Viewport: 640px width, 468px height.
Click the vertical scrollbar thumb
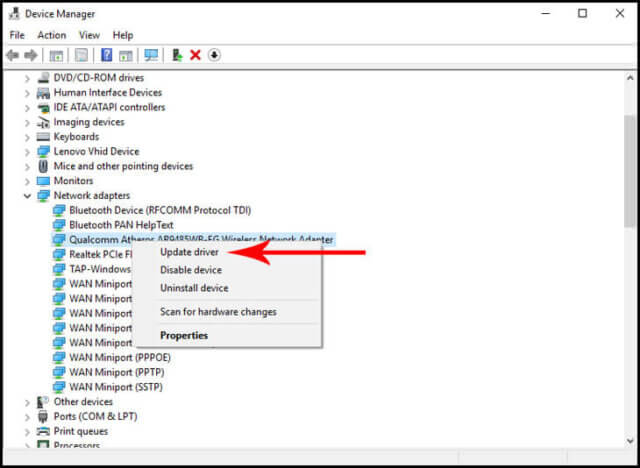point(630,171)
